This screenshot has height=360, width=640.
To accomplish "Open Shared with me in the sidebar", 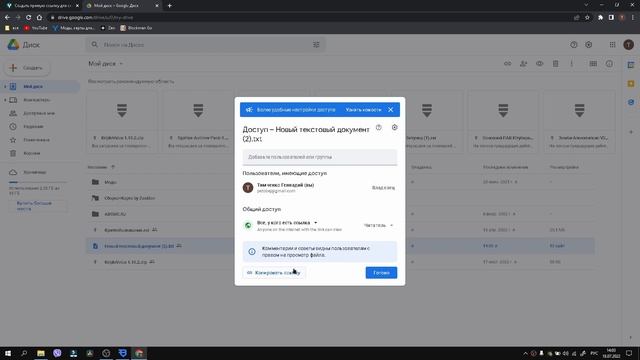I will click(39, 113).
